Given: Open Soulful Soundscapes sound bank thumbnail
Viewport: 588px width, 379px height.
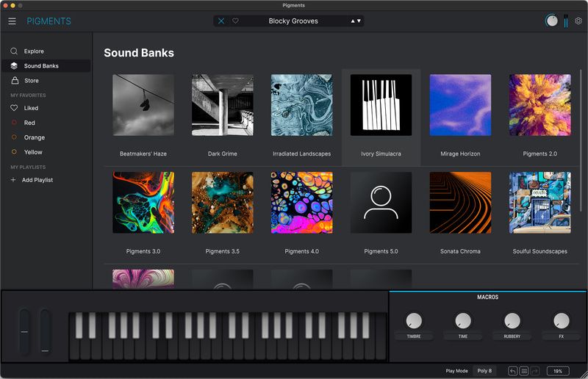Looking at the screenshot, I should [540, 203].
